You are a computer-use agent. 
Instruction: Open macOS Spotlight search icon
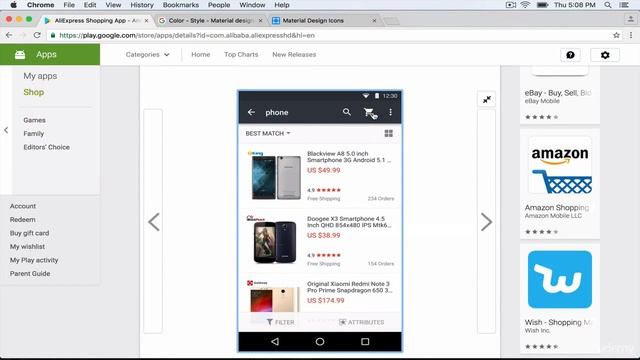click(x=608, y=5)
